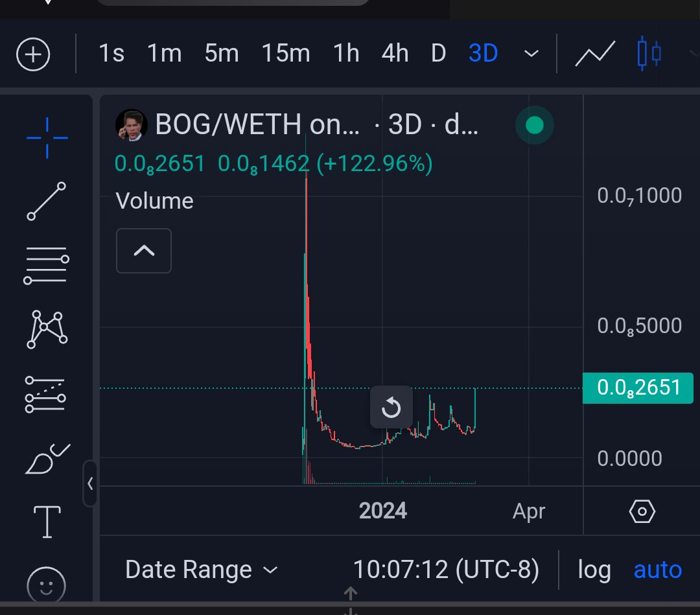Select the brush drawing tool
700x615 pixels.
(x=47, y=459)
